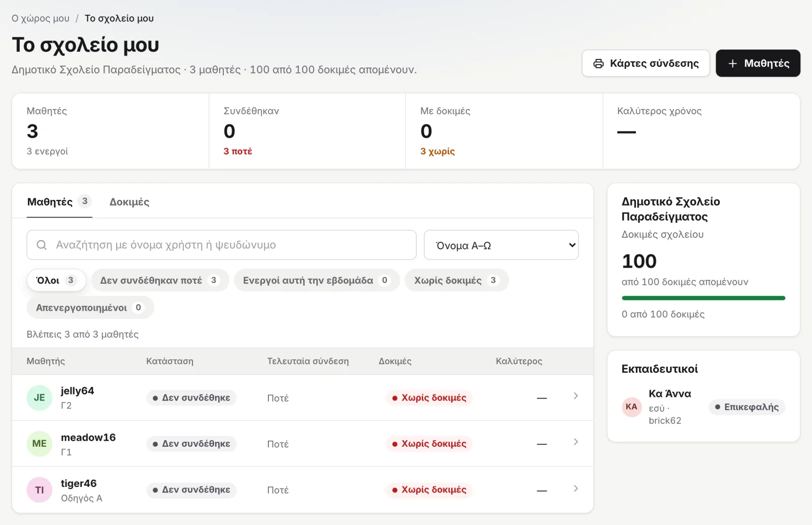812x525 pixels.
Task: Filter by Δεν συνδέθηκαν ποτέ
Action: pos(160,280)
